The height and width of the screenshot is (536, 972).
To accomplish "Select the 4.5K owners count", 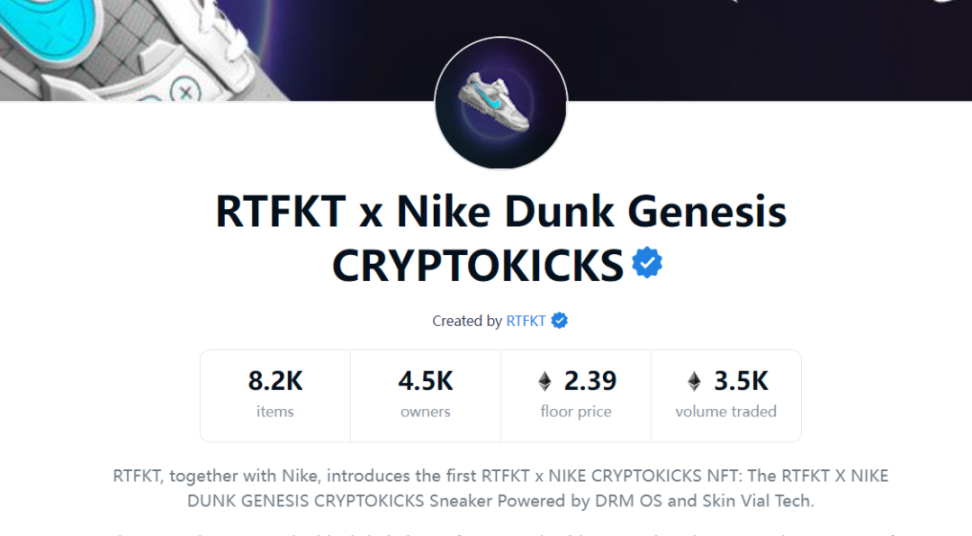I will [425, 381].
